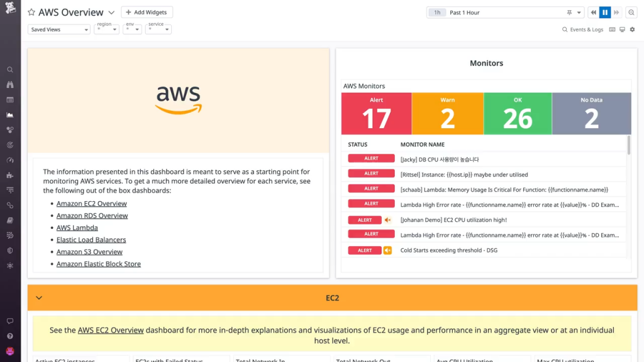Enter TV mode using the screen icon
Viewport: 644px width, 362px height.
621,29
